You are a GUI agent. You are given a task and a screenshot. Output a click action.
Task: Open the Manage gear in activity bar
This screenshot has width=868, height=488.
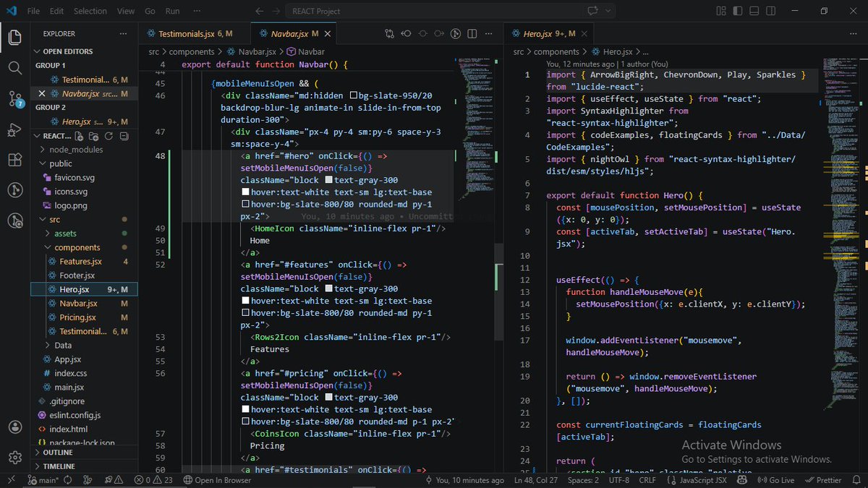[14, 458]
